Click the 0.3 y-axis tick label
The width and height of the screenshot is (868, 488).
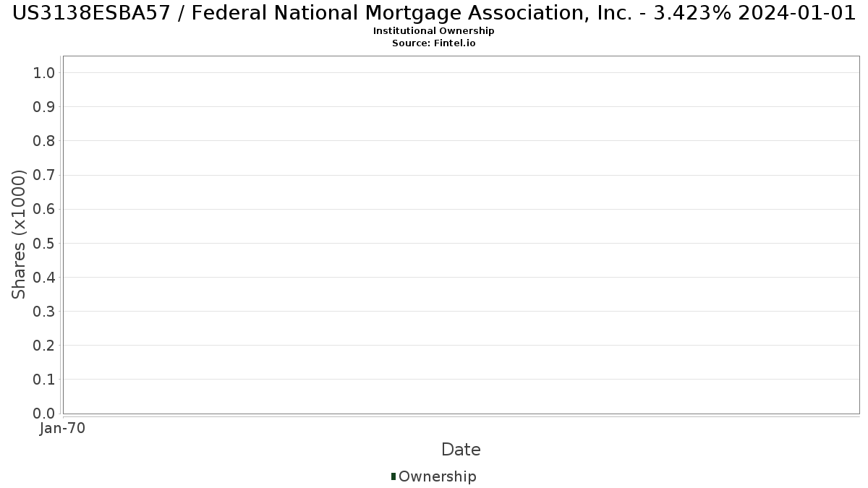[x=44, y=312]
